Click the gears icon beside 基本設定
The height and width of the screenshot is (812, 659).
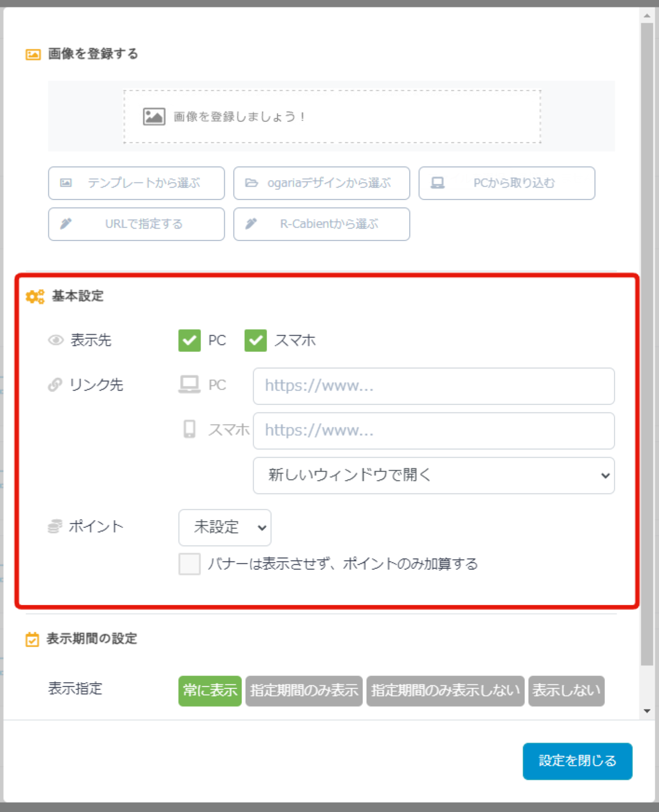pyautogui.click(x=35, y=296)
